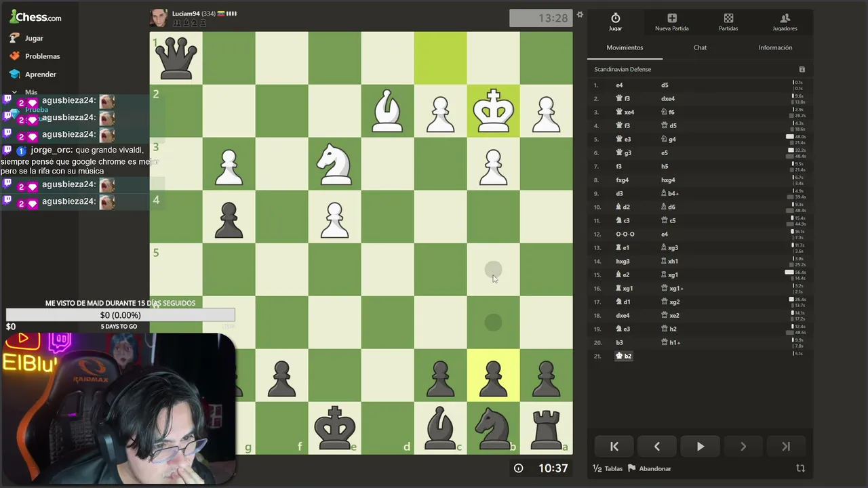Select move 2 reply dxe4
The width and height of the screenshot is (868, 488).
(668, 98)
